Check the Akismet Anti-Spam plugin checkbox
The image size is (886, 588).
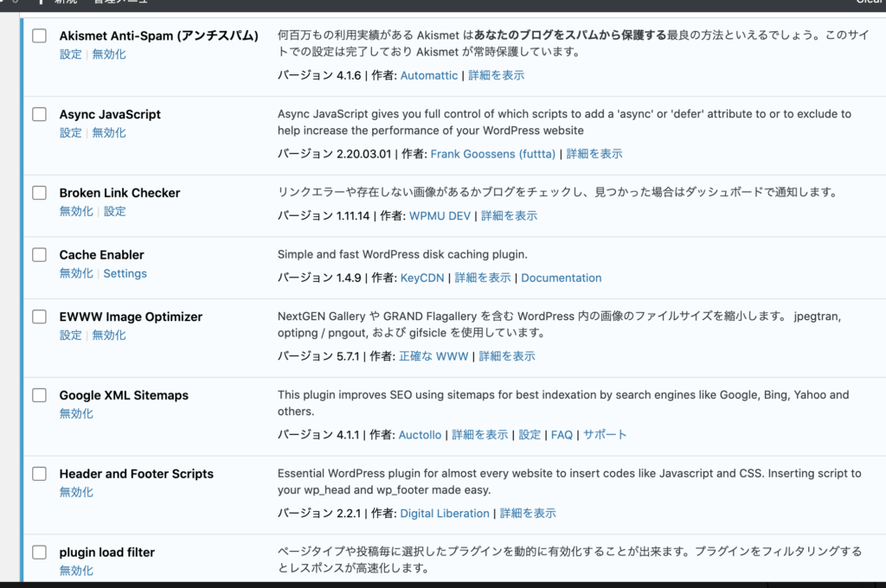[39, 35]
